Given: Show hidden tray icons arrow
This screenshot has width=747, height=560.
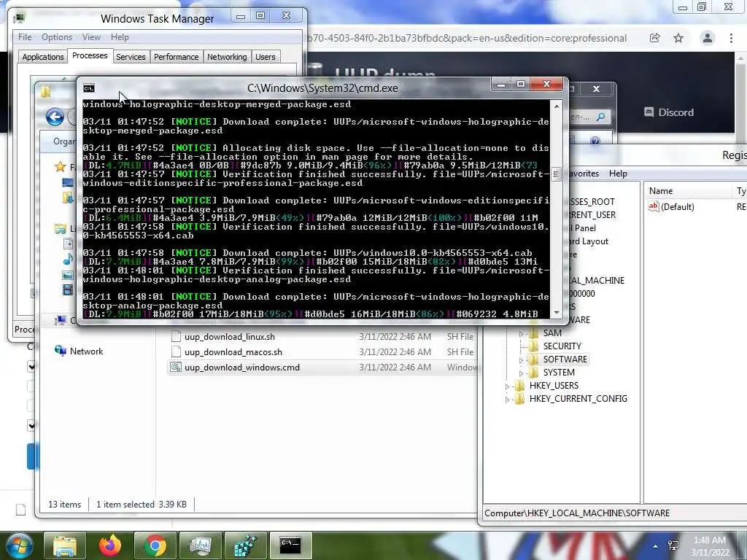Looking at the screenshot, I should [x=656, y=546].
